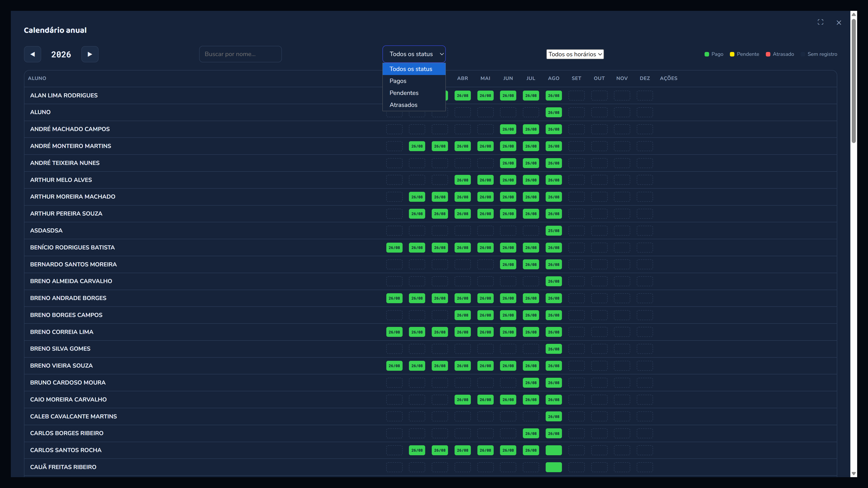This screenshot has width=868, height=488.
Task: Open AGO payment cell for ALUNO
Action: [553, 113]
